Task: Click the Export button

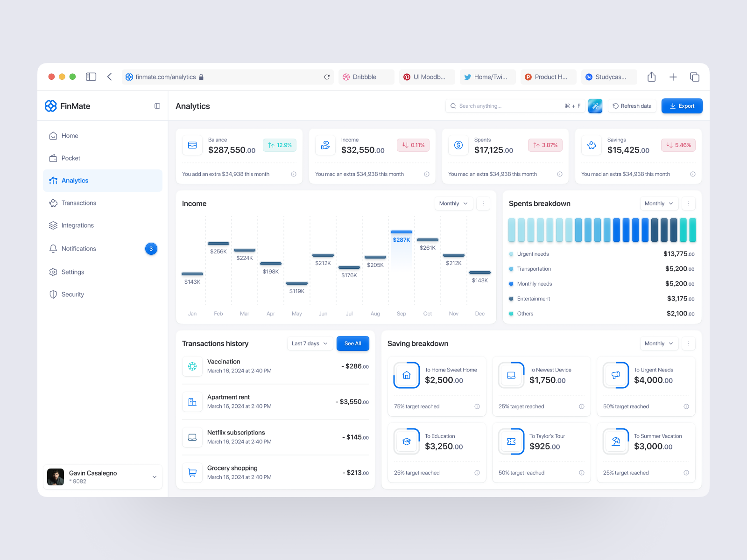Action: pyautogui.click(x=682, y=106)
